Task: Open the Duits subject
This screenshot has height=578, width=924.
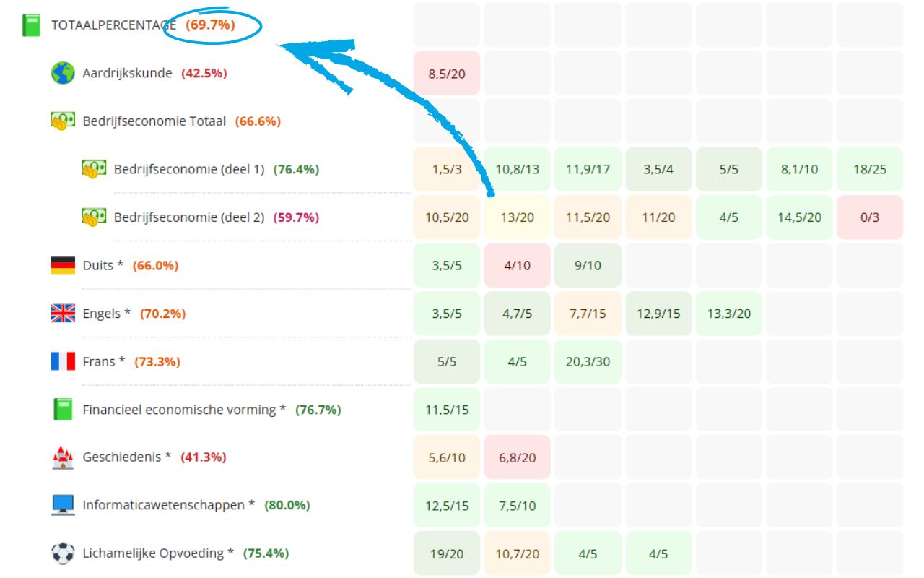Action: (103, 265)
